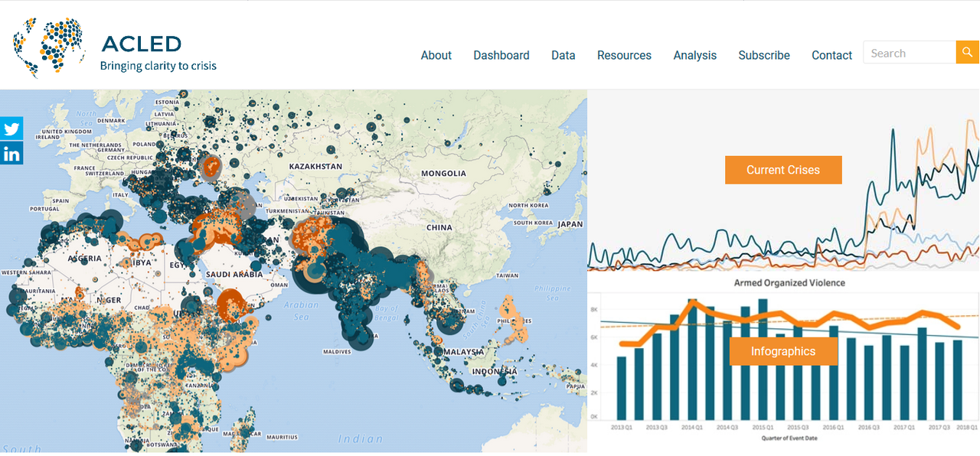The height and width of the screenshot is (456, 980).
Task: Open the Contact page
Action: [832, 55]
